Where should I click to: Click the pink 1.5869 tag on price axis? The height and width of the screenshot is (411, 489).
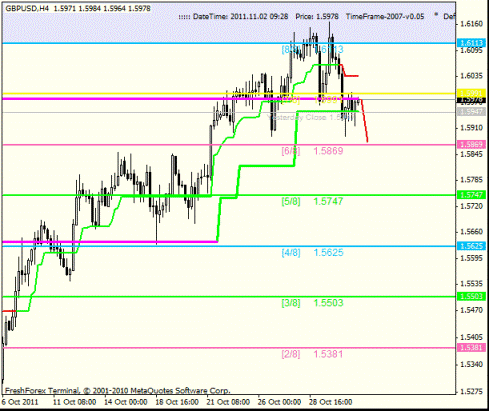(x=471, y=144)
